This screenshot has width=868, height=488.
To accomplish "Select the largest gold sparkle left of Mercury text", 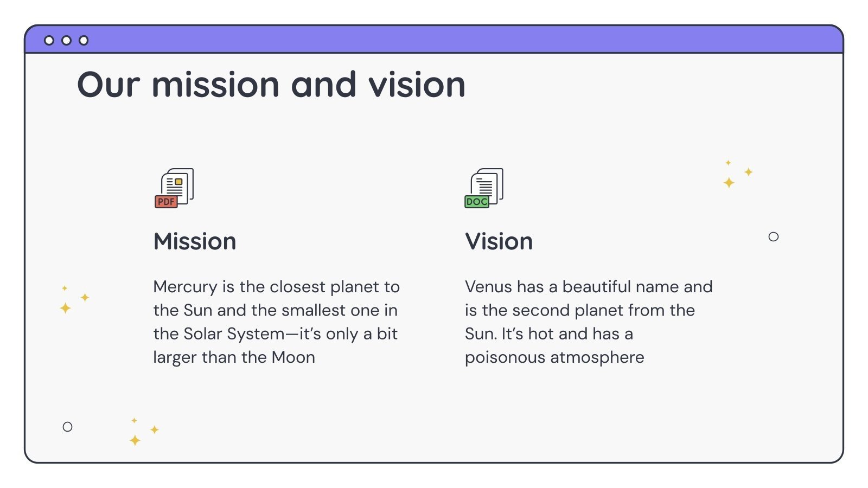I will (x=65, y=308).
